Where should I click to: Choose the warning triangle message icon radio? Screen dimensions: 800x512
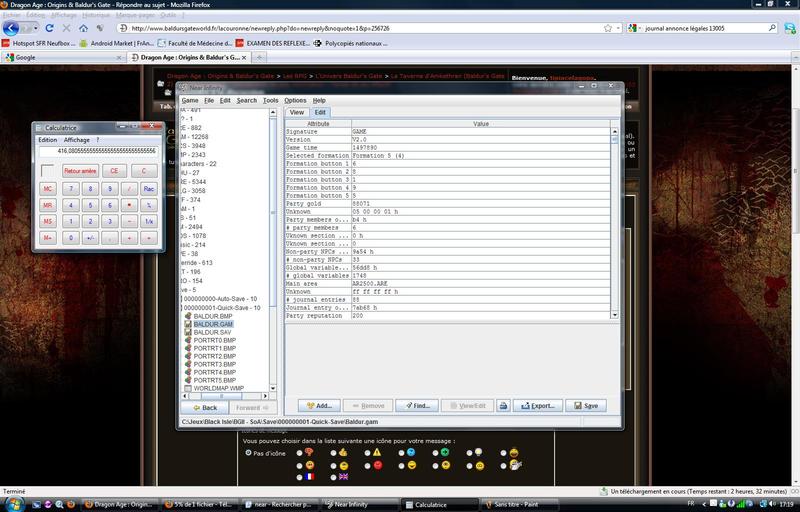(367, 452)
